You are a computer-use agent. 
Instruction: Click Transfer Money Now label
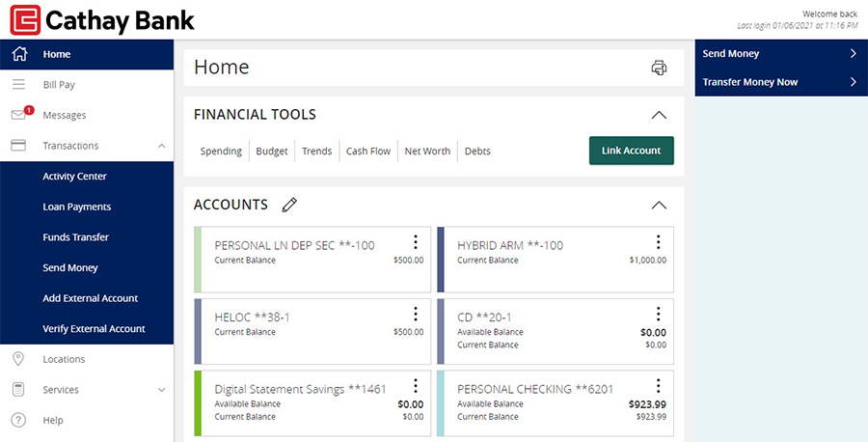(750, 82)
